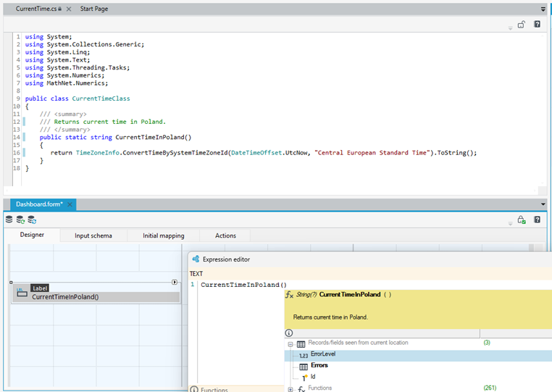Viewport: 552px width, 392px height.
Task: Click the CurrentTimeInPoland suggestion in tooltip
Action: point(350,294)
